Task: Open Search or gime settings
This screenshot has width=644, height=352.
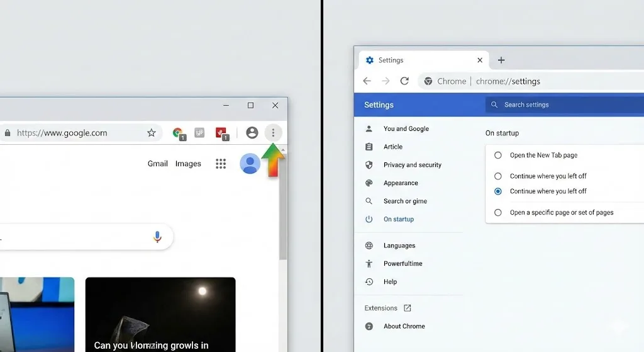Action: (x=405, y=201)
